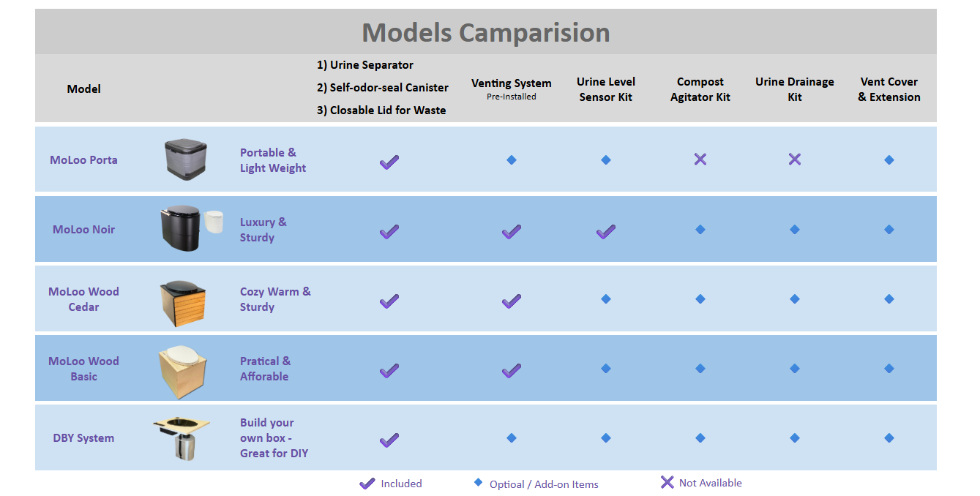
Task: Open the MoLoo Wood Basic product image
Action: (183, 370)
